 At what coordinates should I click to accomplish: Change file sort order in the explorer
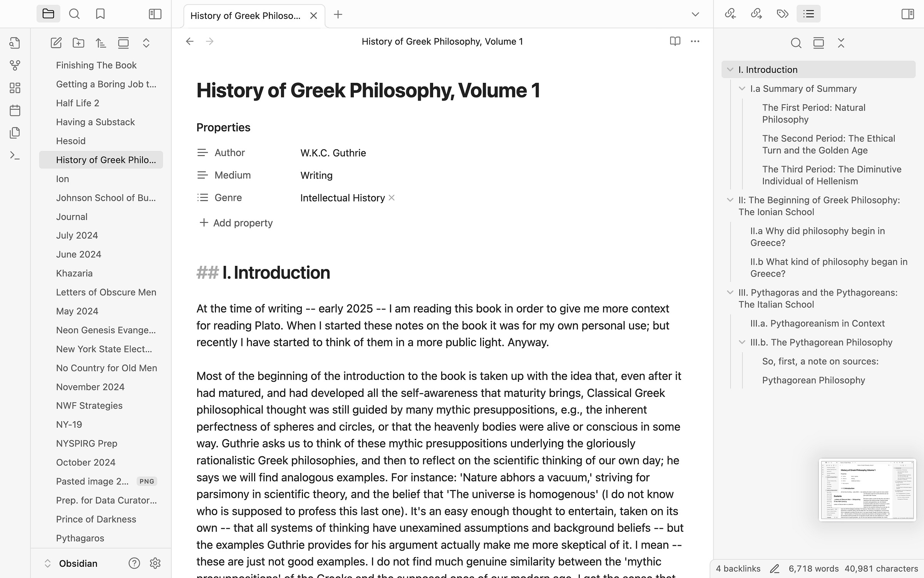[101, 43]
